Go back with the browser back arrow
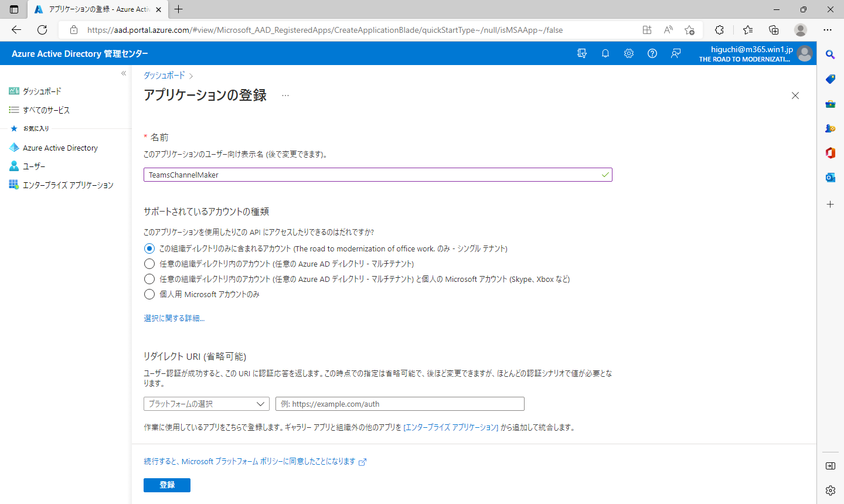The height and width of the screenshot is (504, 844). (16, 30)
